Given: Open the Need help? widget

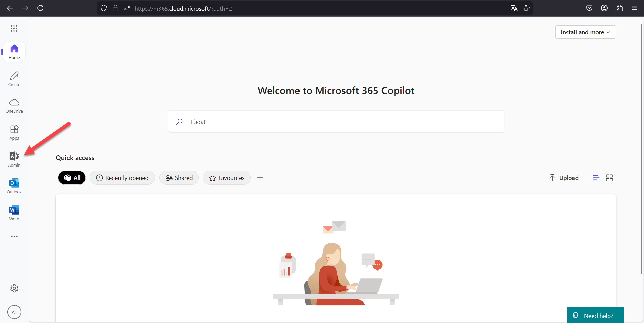Looking at the screenshot, I should click(x=595, y=316).
